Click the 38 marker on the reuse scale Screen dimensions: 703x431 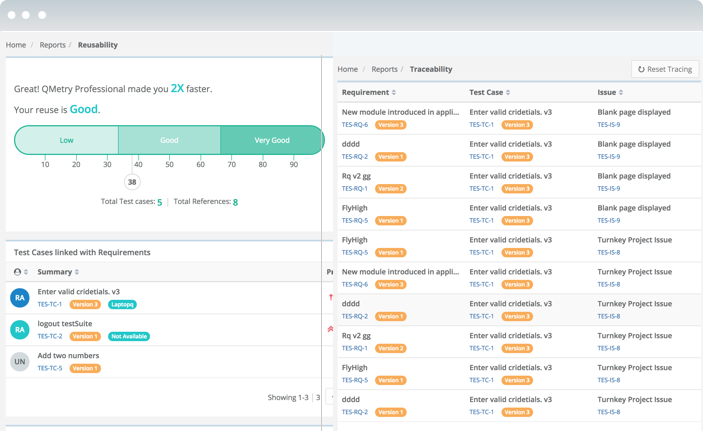click(x=132, y=182)
